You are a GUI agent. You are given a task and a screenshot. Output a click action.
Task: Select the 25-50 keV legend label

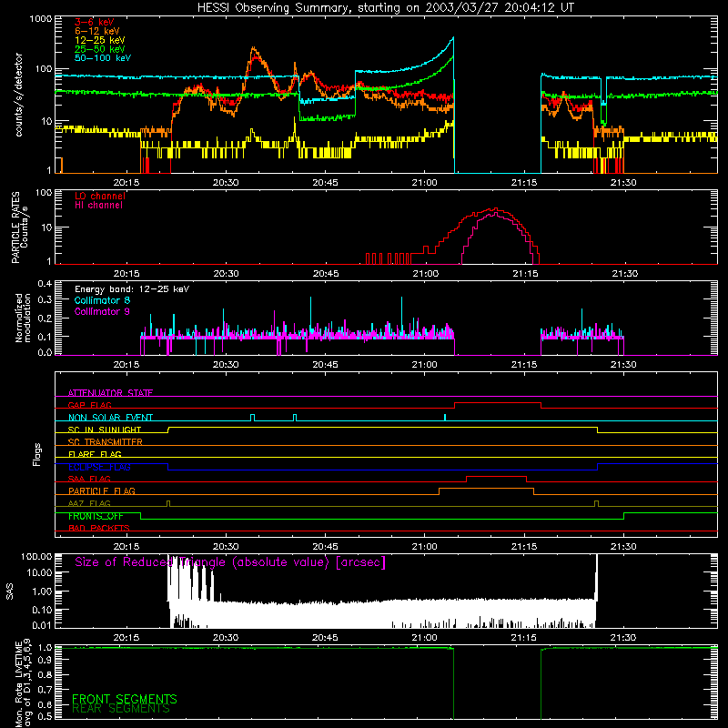pos(100,49)
